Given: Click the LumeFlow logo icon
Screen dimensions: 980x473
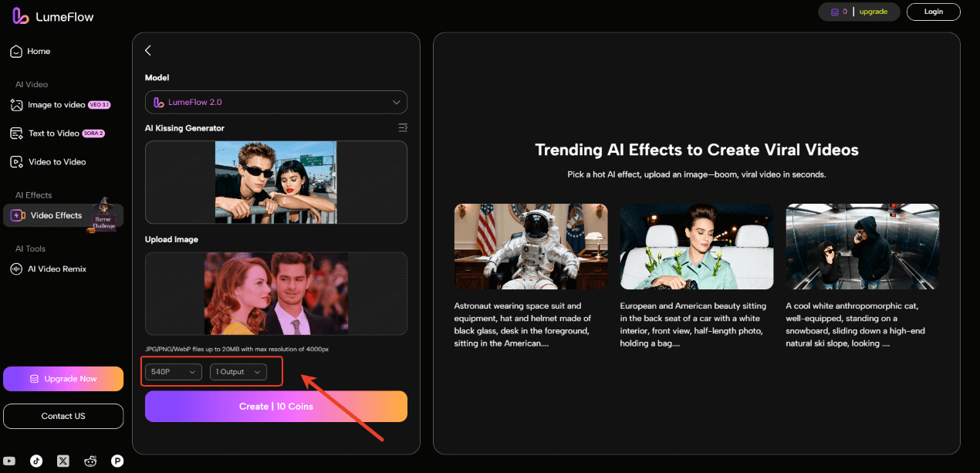Looking at the screenshot, I should point(21,16).
